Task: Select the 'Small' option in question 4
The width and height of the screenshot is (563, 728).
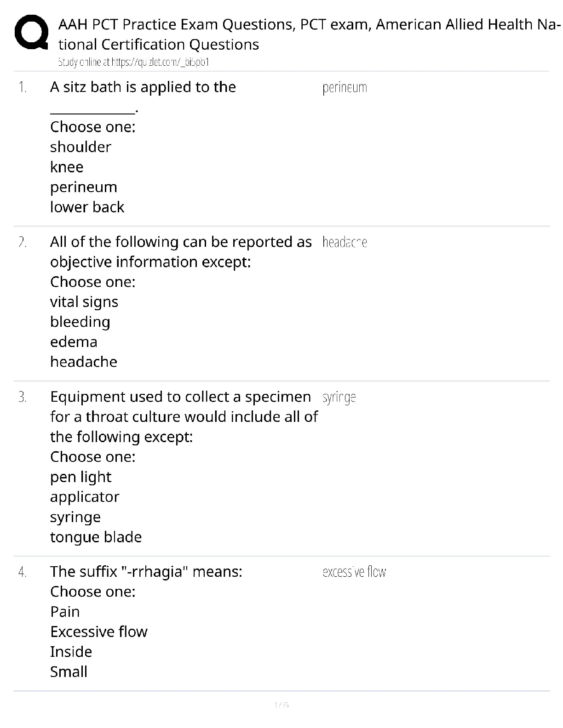Action: coord(69,672)
